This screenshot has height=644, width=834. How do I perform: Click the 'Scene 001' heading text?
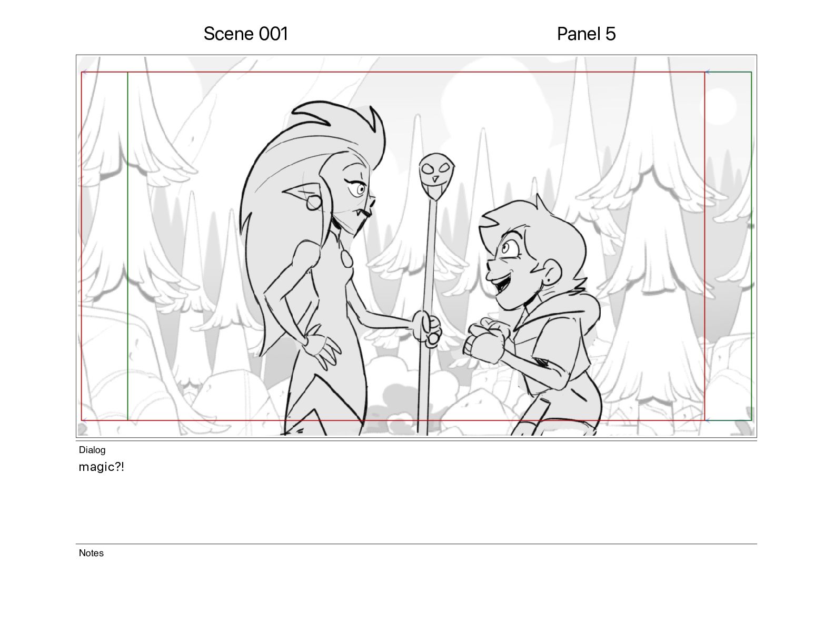click(x=245, y=34)
